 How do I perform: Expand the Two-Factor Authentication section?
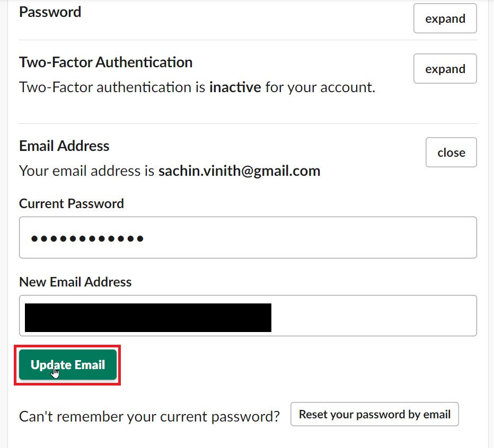(x=445, y=69)
